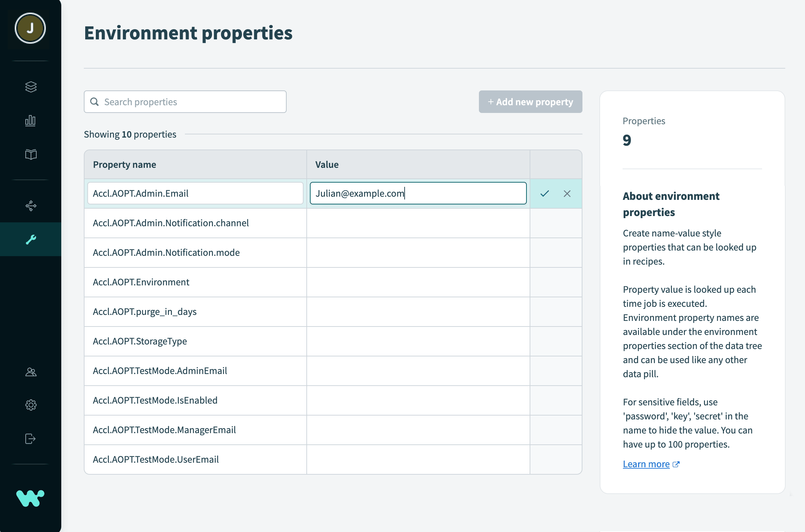Open the Assets panel in the sidebar

tap(30, 87)
